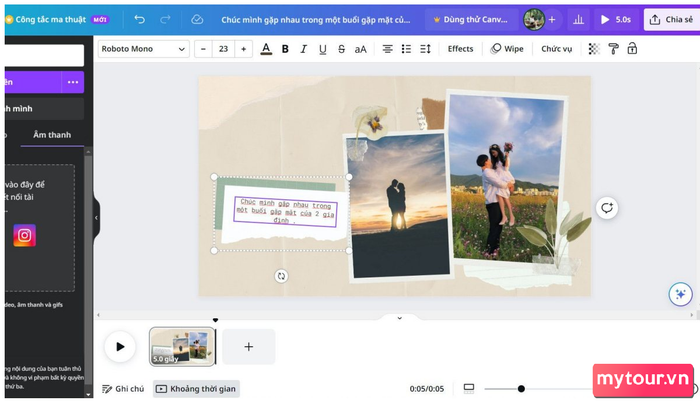
Task: Toggle uppercase aA formatting
Action: click(x=361, y=49)
